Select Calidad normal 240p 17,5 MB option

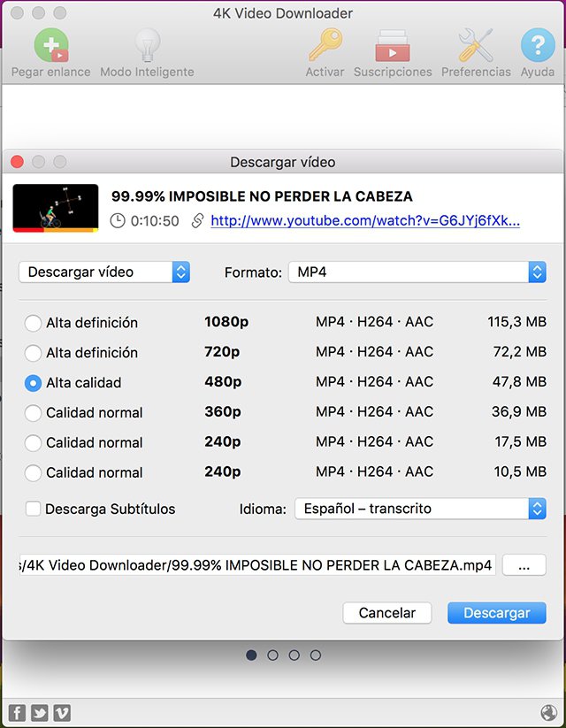click(33, 443)
